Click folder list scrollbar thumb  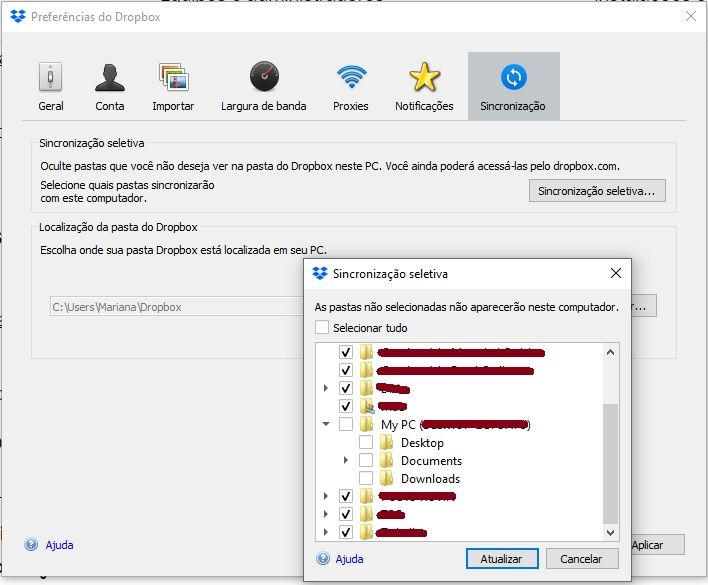point(610,464)
